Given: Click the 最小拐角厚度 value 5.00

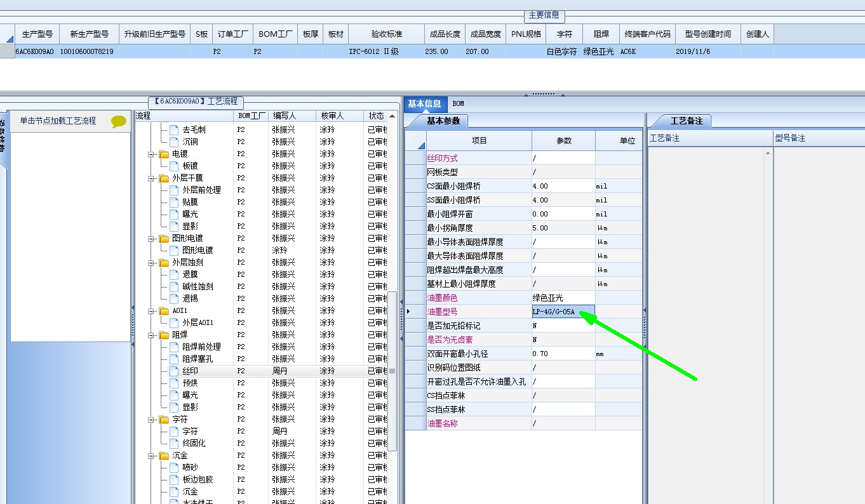Looking at the screenshot, I should (x=563, y=228).
